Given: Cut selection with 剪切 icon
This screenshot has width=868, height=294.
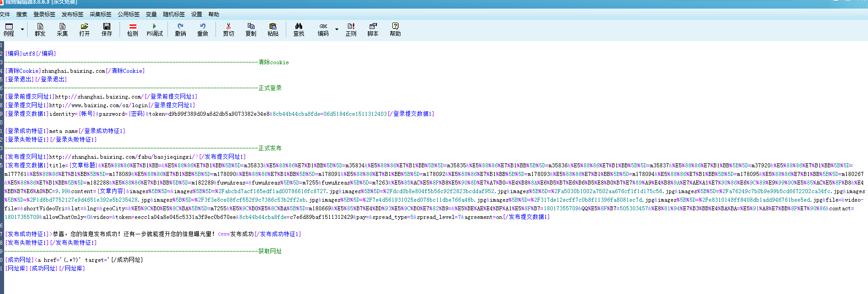Looking at the screenshot, I should (x=228, y=29).
